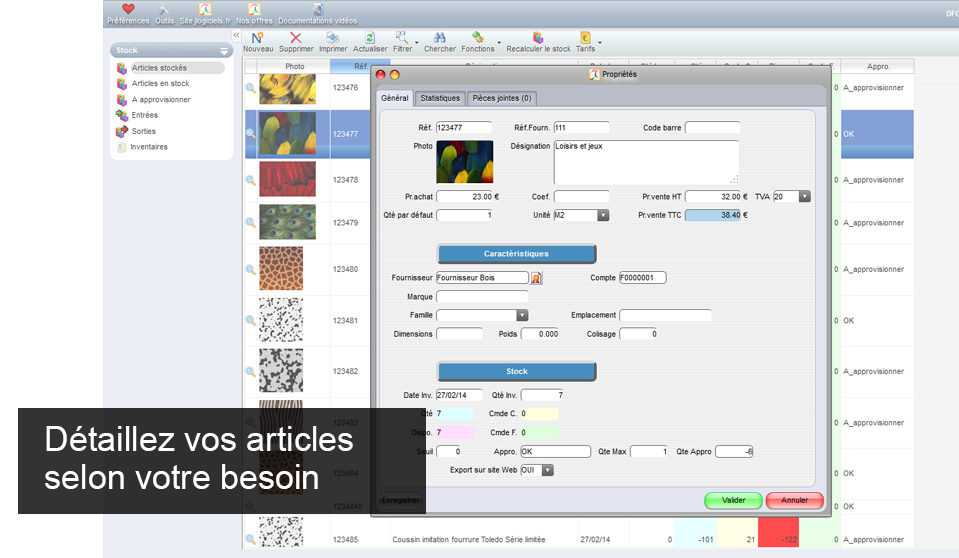Screen dimensions: 959x558
Task: Click the Supprimer red cross icon
Action: pos(295,38)
